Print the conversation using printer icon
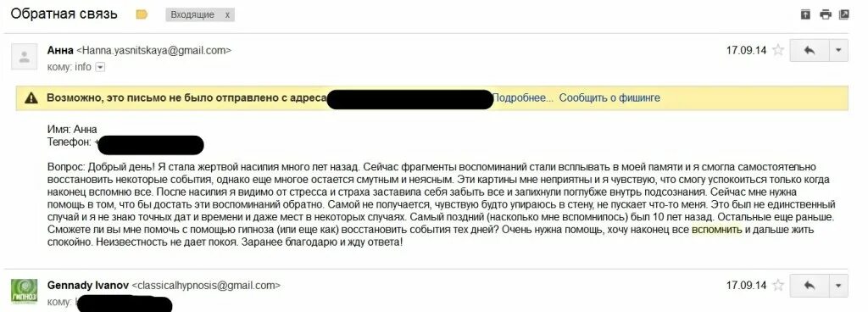 (x=826, y=15)
